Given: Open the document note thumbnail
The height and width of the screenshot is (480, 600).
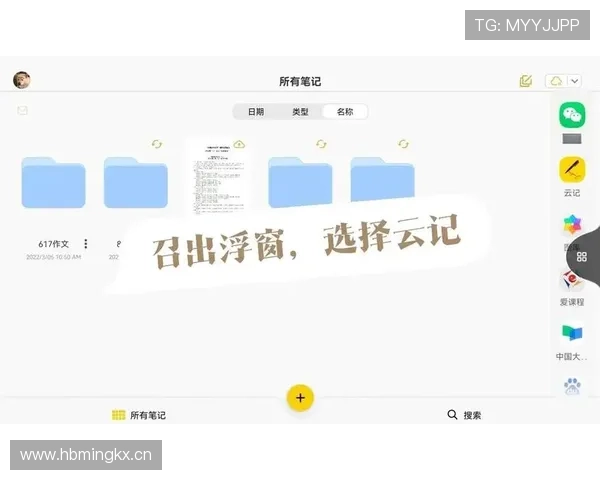Looking at the screenshot, I should click(x=218, y=178).
